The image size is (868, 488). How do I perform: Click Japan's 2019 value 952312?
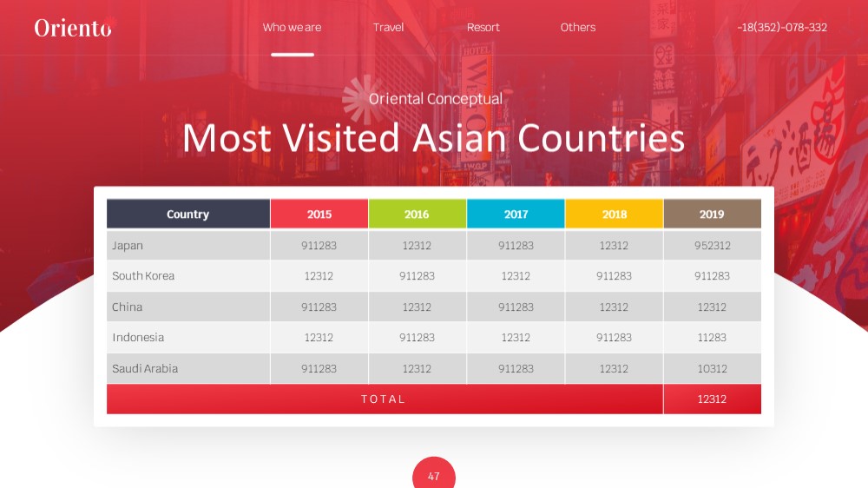click(713, 246)
